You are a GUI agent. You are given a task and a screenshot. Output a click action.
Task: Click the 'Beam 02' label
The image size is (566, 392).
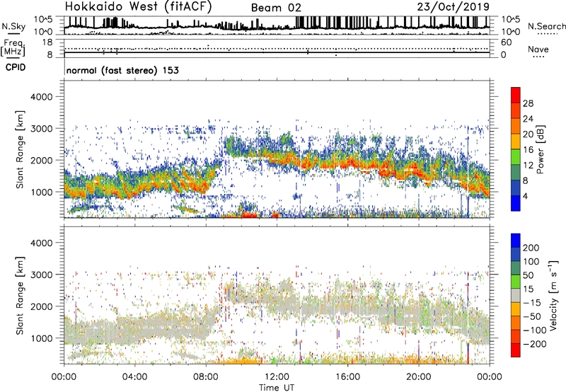click(276, 8)
